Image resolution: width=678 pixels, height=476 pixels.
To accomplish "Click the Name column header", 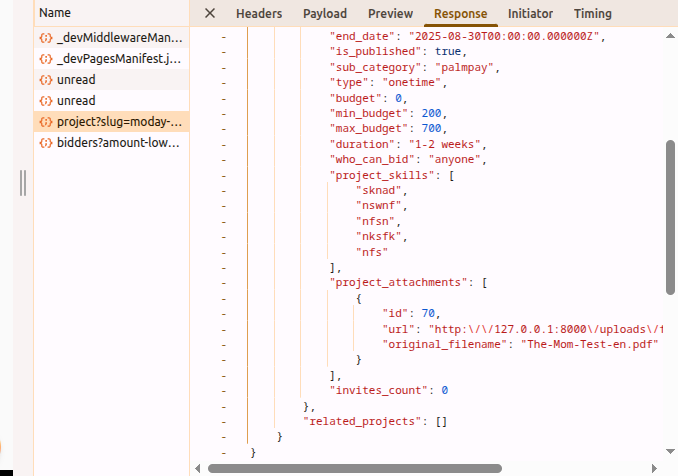I will pos(55,13).
